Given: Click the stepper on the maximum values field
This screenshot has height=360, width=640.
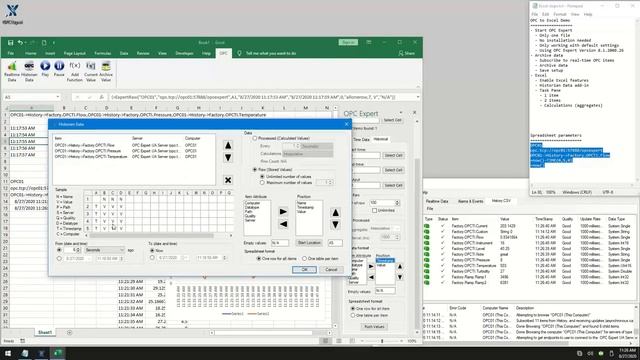Looking at the screenshot, I should 330,182.
